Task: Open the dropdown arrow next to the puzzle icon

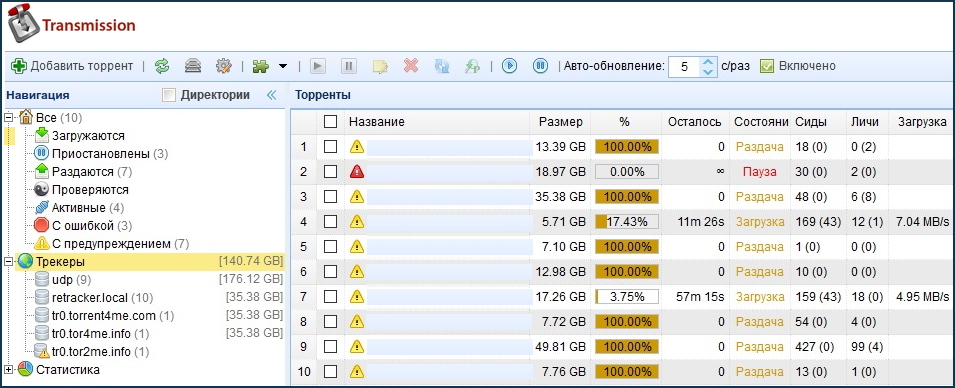Action: coord(283,66)
